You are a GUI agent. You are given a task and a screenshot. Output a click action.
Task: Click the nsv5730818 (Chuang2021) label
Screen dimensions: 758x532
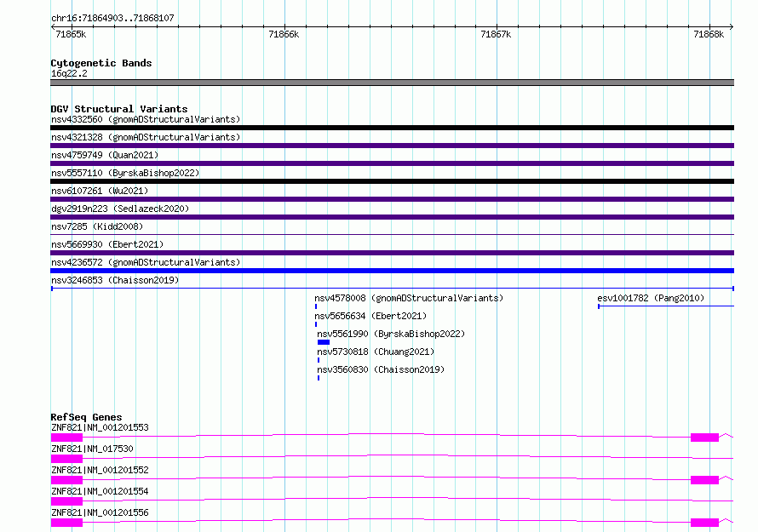(x=376, y=352)
